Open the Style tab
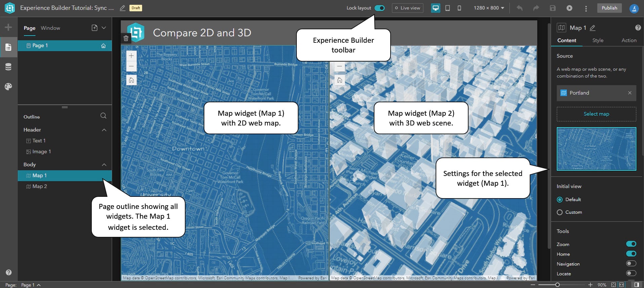Screen dimensions: 644x288 pyautogui.click(x=598, y=40)
